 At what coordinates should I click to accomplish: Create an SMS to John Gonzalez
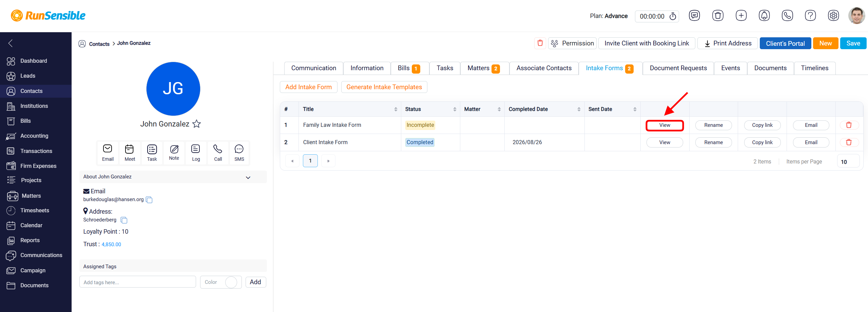239,153
